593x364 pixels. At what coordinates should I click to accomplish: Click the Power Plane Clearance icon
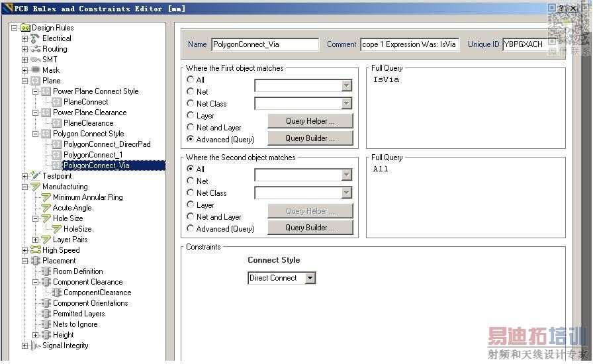pos(46,113)
